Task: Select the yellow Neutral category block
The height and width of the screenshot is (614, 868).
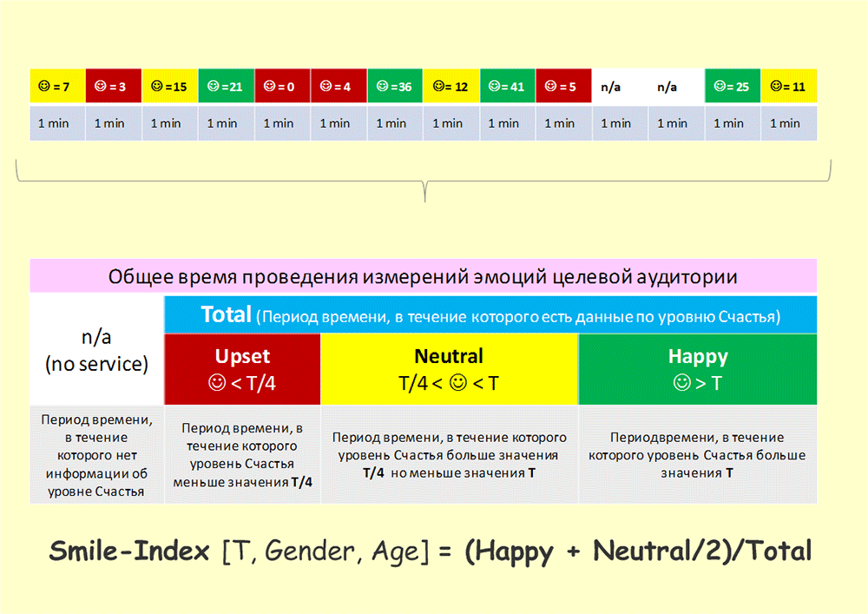Action: coord(449,369)
